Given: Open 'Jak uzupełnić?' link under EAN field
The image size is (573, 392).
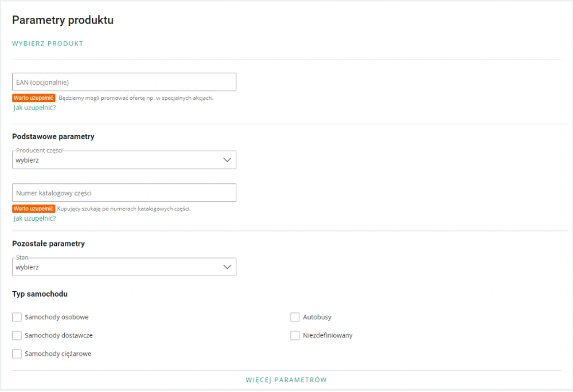Looking at the screenshot, I should pyautogui.click(x=35, y=108).
